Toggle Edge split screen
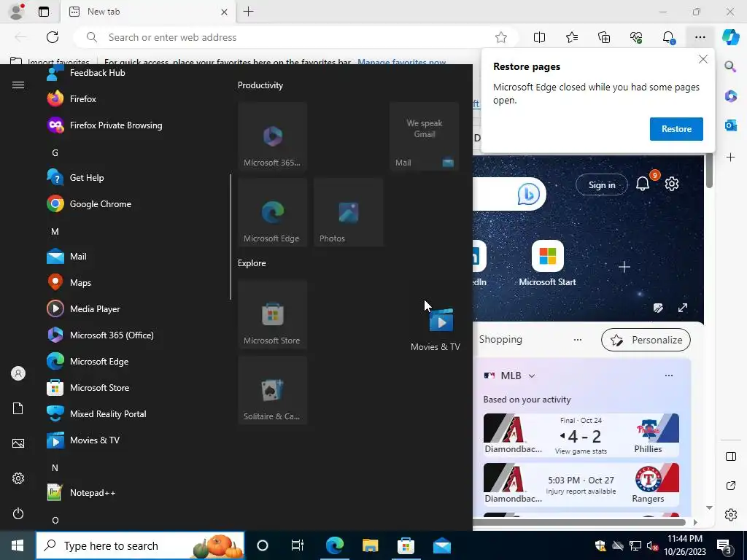This screenshot has width=747, height=560. tap(539, 38)
